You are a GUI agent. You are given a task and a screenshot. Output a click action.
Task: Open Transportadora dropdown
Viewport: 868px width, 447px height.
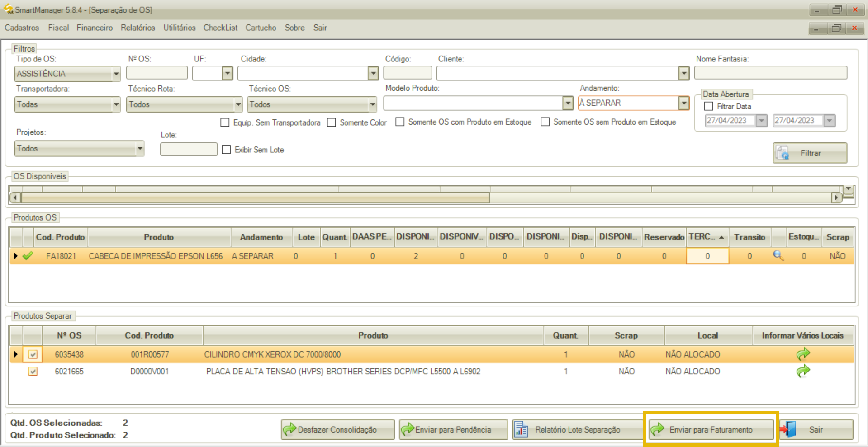click(x=116, y=104)
